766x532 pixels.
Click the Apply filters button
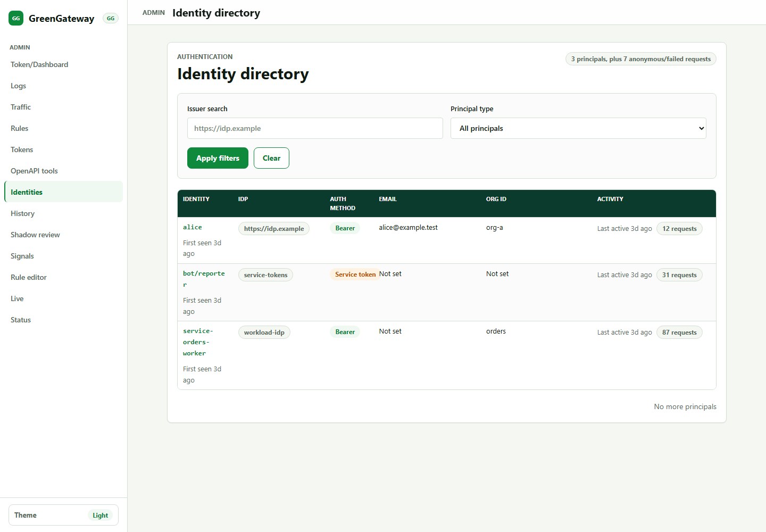coord(218,158)
